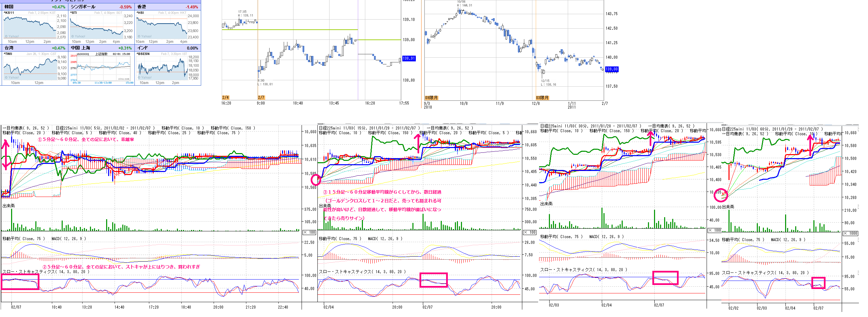Open the 香港 HSI index chart
Viewport: 868px width, 317px height.
click(x=162, y=27)
